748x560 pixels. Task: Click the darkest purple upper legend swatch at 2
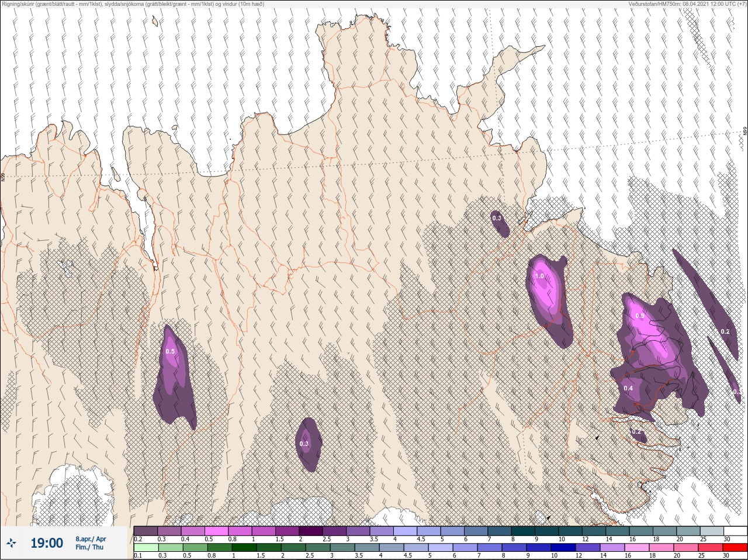[x=311, y=531]
